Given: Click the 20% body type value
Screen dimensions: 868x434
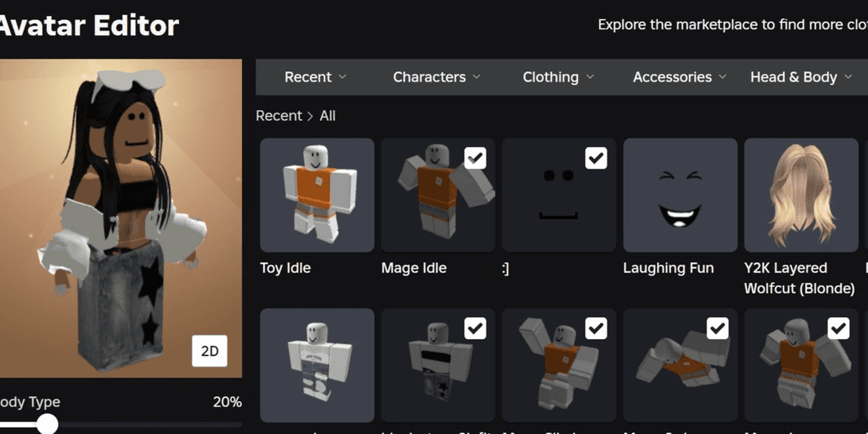Looking at the screenshot, I should (x=227, y=402).
